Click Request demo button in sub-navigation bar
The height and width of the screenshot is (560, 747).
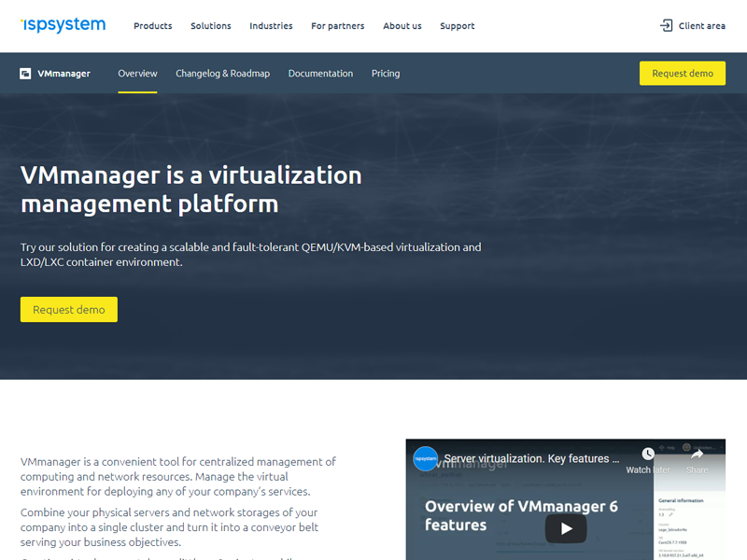(683, 74)
